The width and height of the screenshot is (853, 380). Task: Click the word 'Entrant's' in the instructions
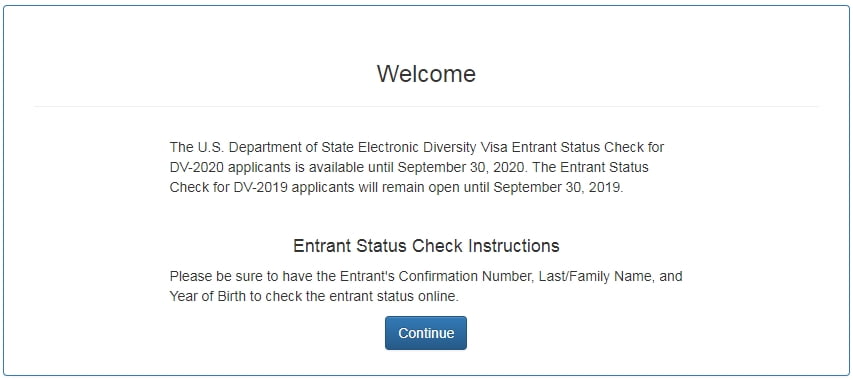[368, 276]
